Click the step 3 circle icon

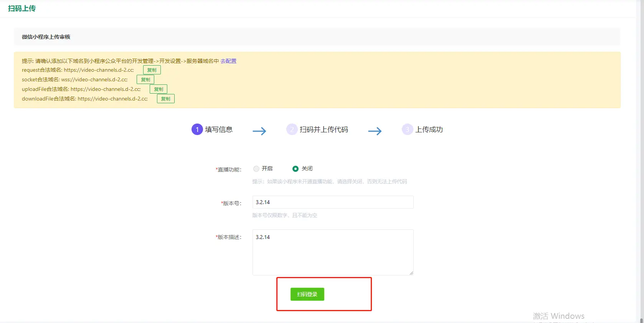(407, 130)
